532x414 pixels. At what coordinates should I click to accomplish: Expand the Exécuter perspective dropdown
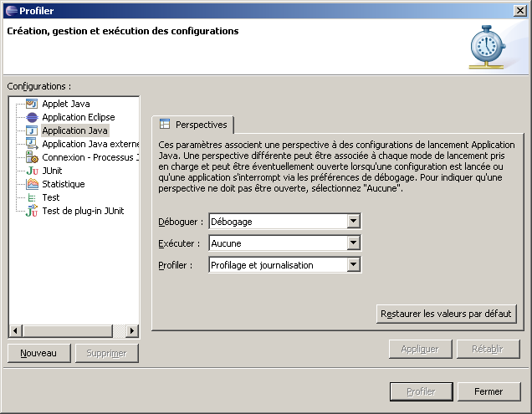point(353,243)
